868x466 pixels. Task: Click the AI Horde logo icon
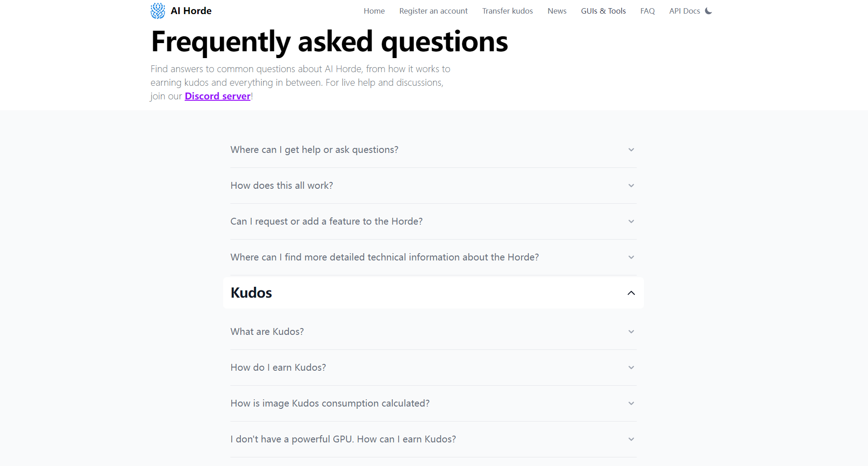(x=158, y=11)
